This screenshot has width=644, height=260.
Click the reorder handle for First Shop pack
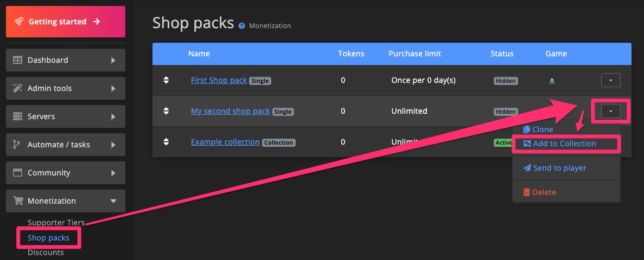pyautogui.click(x=166, y=80)
